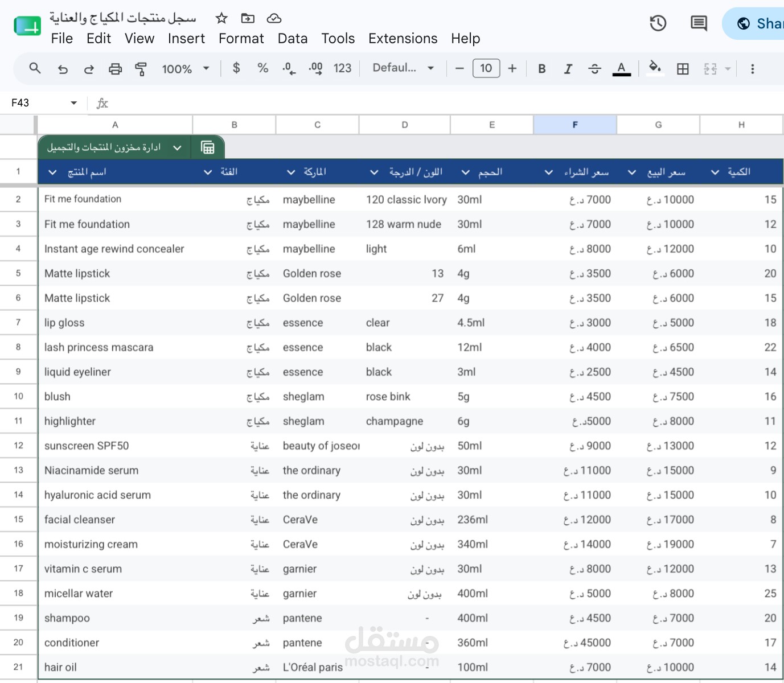Open the fill color bucket tool

click(x=655, y=68)
